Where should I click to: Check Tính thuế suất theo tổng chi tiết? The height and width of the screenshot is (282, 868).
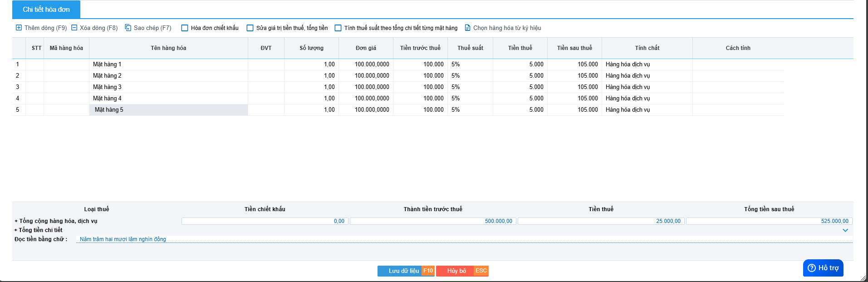coord(338,28)
